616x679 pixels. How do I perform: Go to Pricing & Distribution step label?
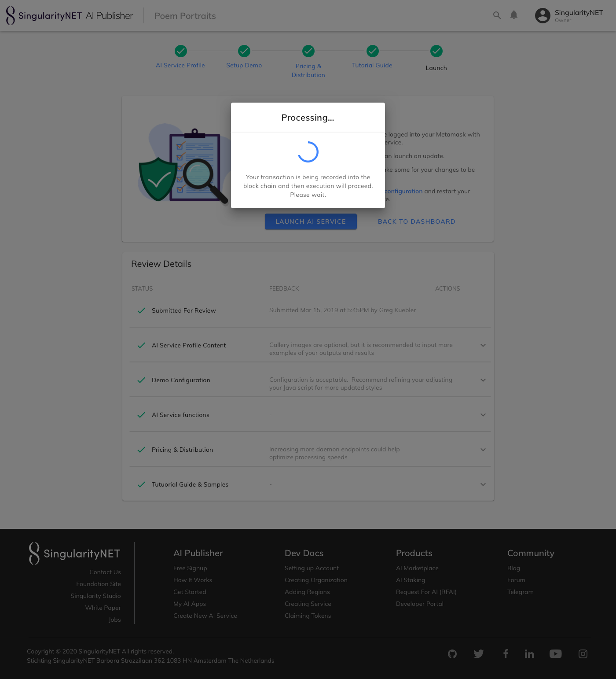308,70
